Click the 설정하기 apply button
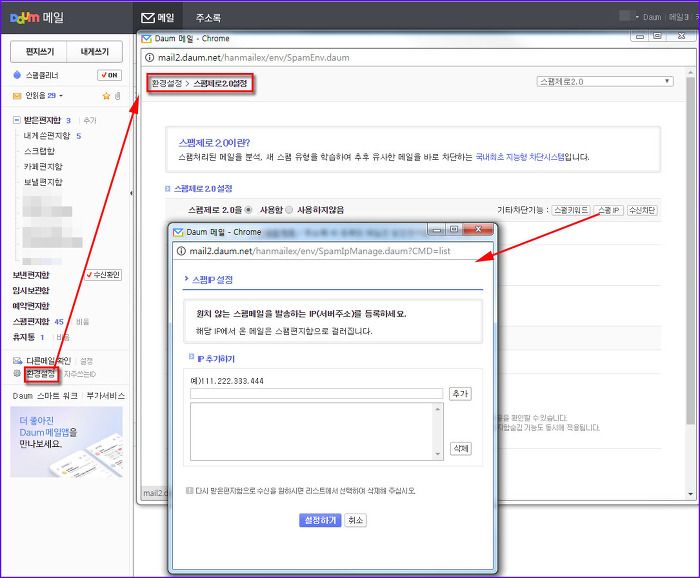The width and height of the screenshot is (700, 578). pos(320,520)
